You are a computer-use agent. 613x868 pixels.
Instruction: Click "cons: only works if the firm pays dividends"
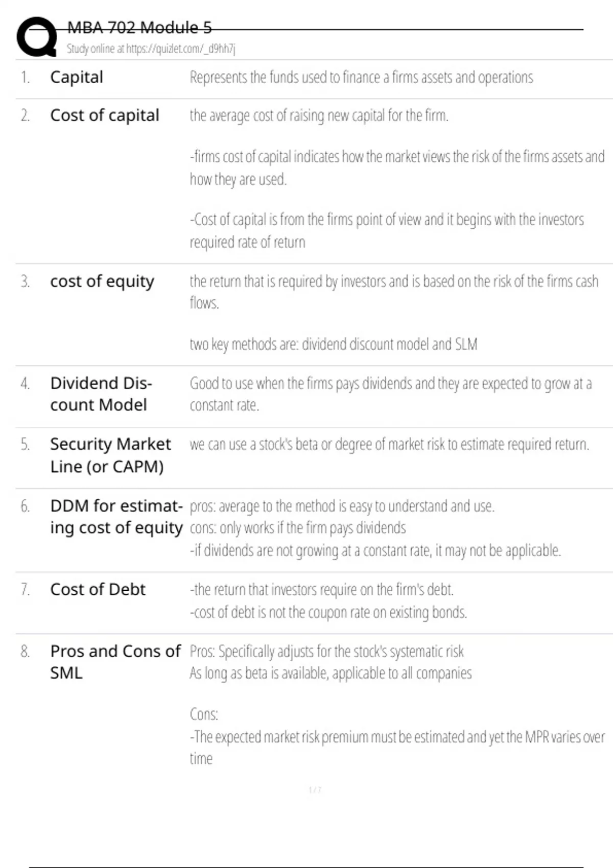pos(297,528)
